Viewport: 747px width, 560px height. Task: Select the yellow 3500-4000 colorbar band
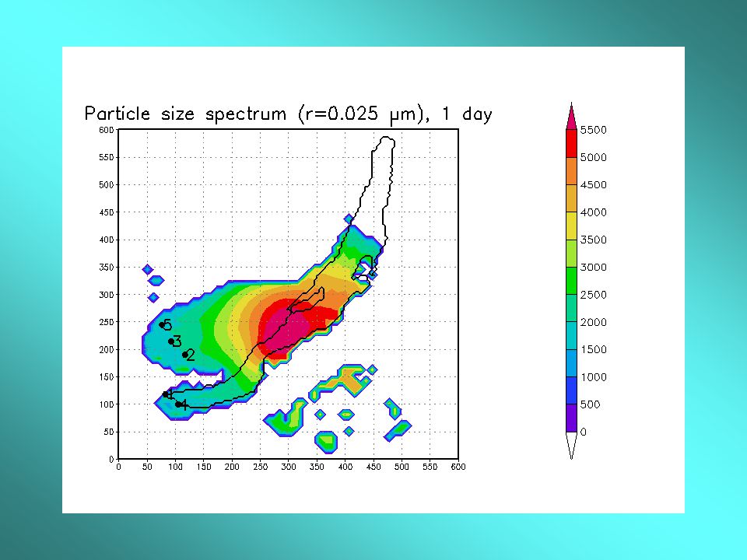click(571, 226)
